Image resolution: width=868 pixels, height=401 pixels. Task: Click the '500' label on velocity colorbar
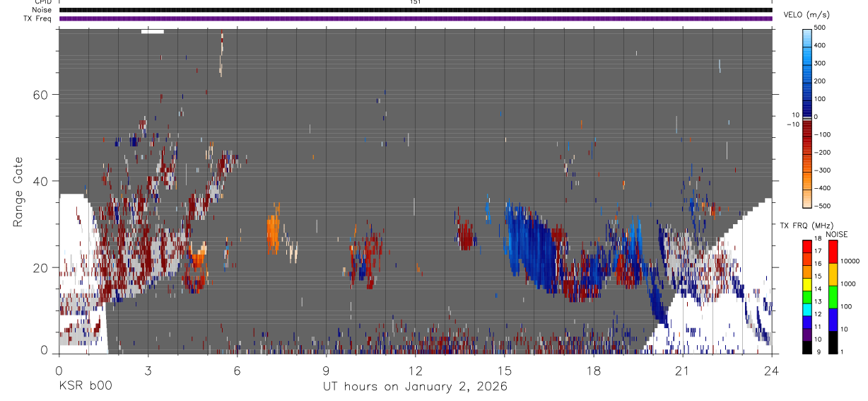(x=821, y=28)
